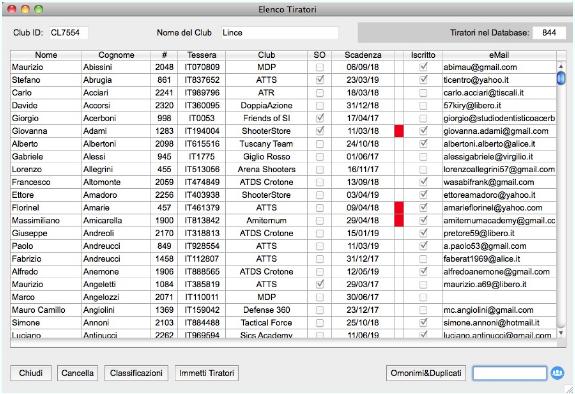
Task: Click red expiry marker in Giovanna Adami row
Action: (399, 131)
